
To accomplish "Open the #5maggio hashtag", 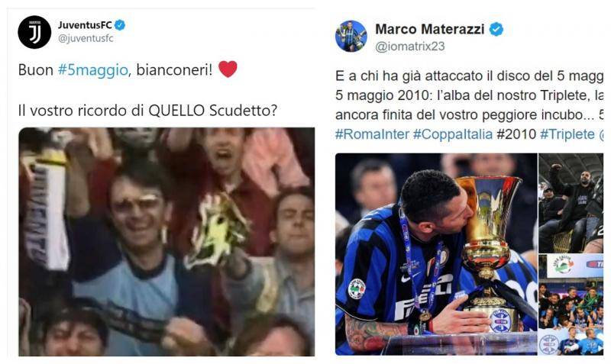I will [92, 70].
